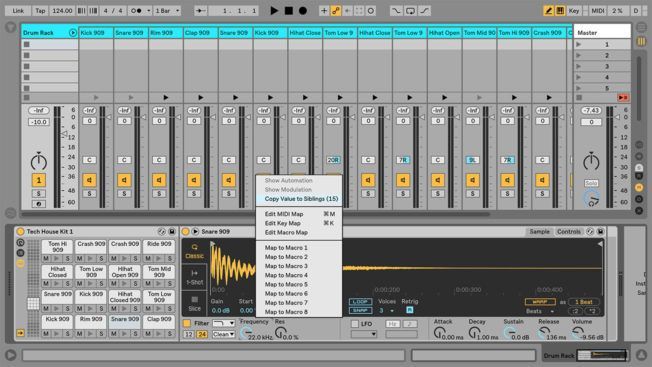Viewport: 652px width, 367px height.
Task: Click the Snare 909 device hot-swap icon
Action: coord(590,232)
